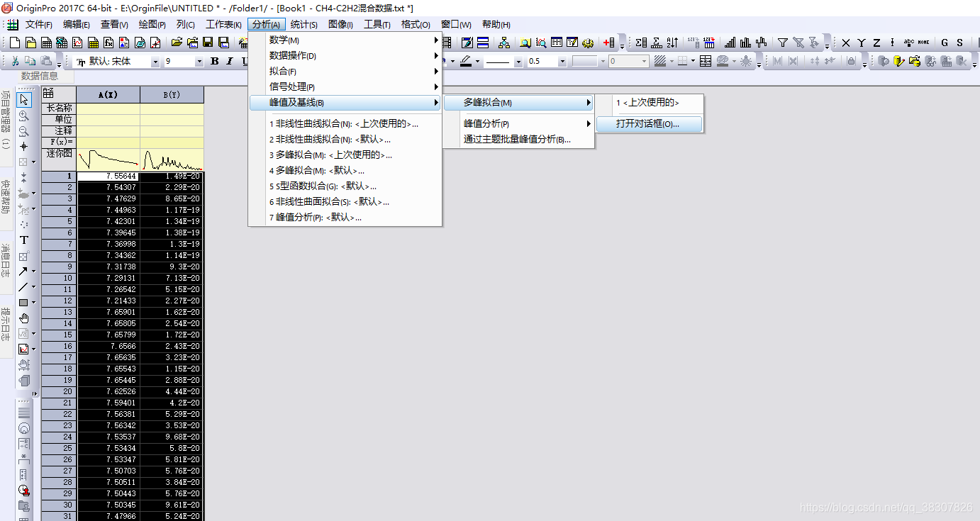Open the 帮助(H) menu

496,24
